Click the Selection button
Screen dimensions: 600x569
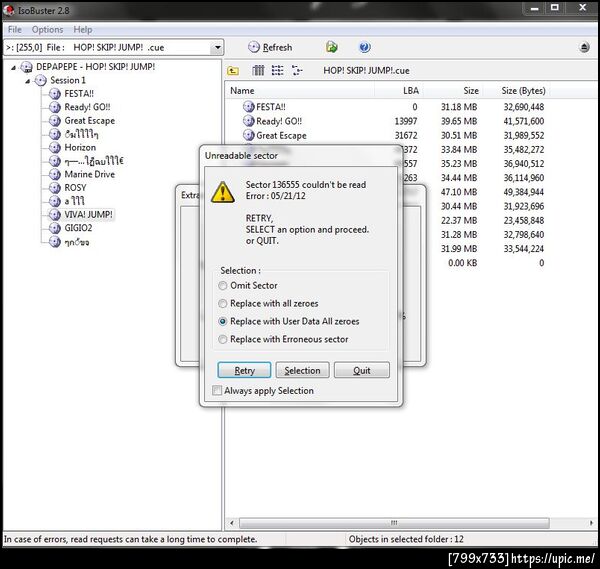tap(302, 370)
